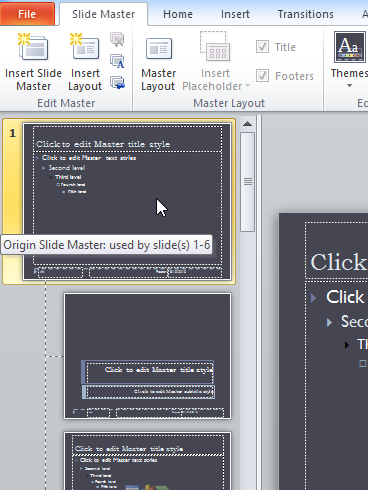The width and height of the screenshot is (368, 490).
Task: Open the Insert ribbon tab
Action: [235, 14]
